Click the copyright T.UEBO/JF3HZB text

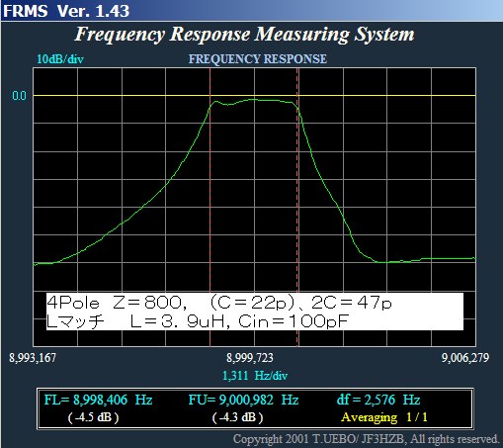[366, 439]
